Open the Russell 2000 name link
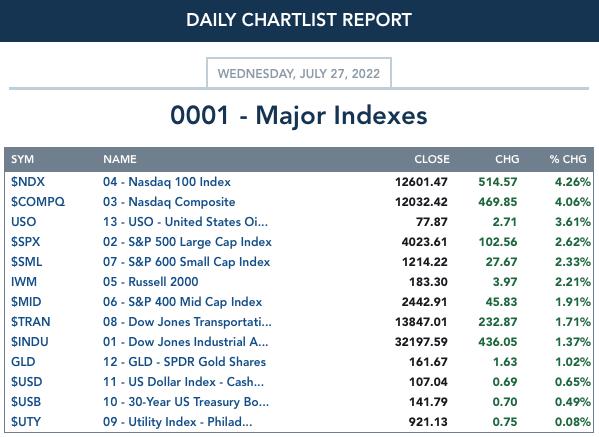This screenshot has height=437, width=599. pos(151,282)
